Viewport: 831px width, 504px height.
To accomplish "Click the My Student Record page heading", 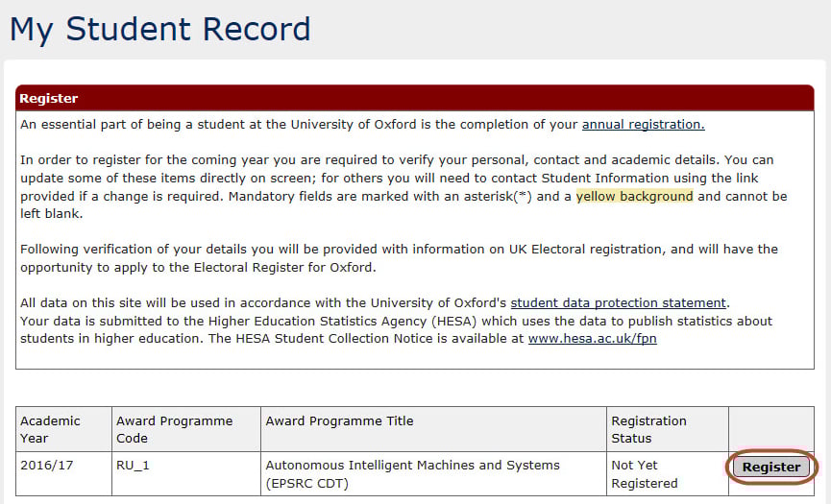I will point(159,29).
